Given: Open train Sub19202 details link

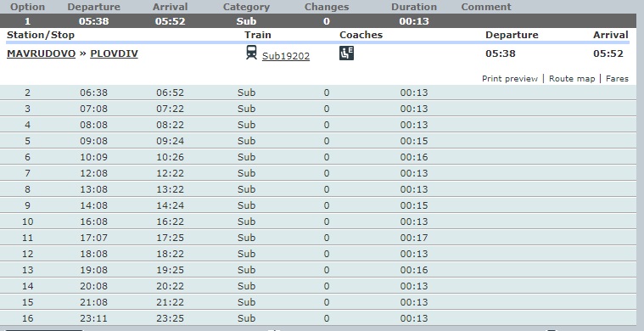Looking at the screenshot, I should [286, 56].
